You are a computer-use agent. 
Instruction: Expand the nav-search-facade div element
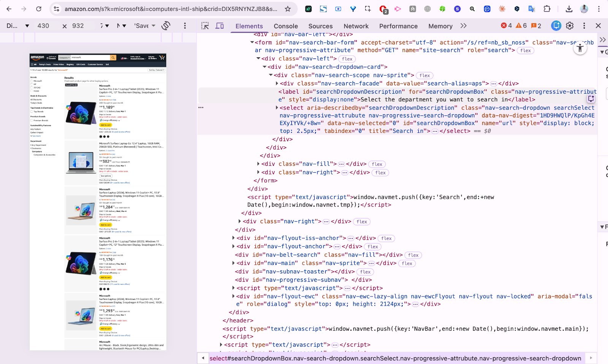(x=277, y=83)
